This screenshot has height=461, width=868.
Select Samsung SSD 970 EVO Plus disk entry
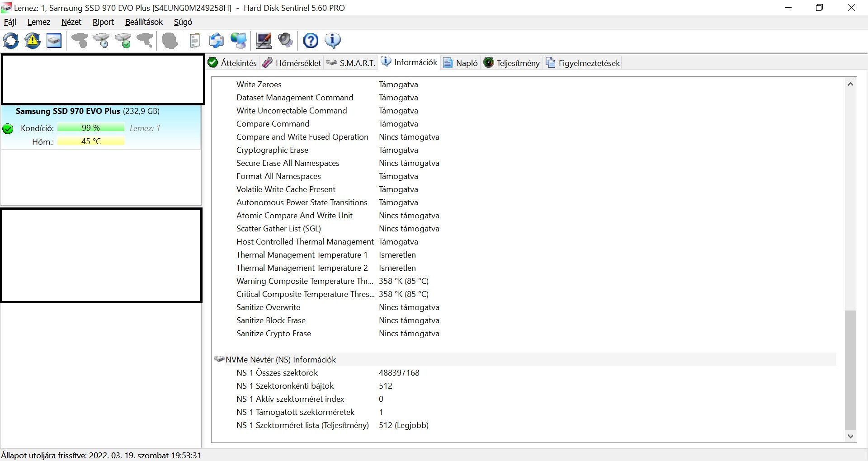(x=101, y=127)
